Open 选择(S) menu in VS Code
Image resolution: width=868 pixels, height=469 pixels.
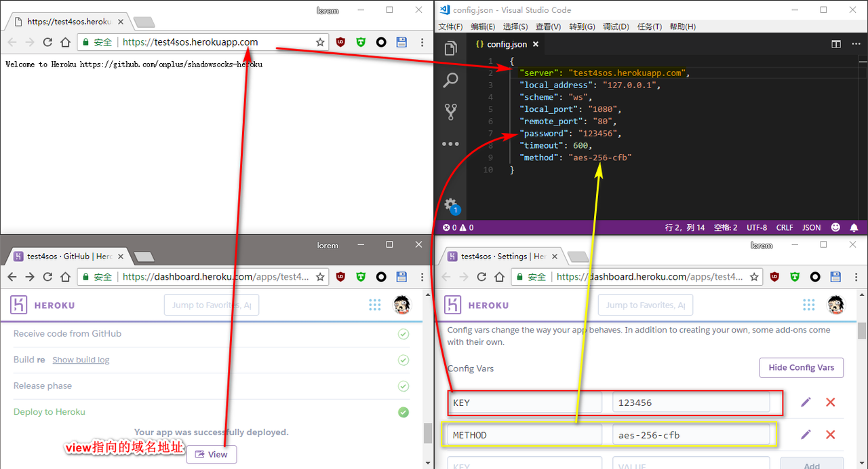coord(515,26)
